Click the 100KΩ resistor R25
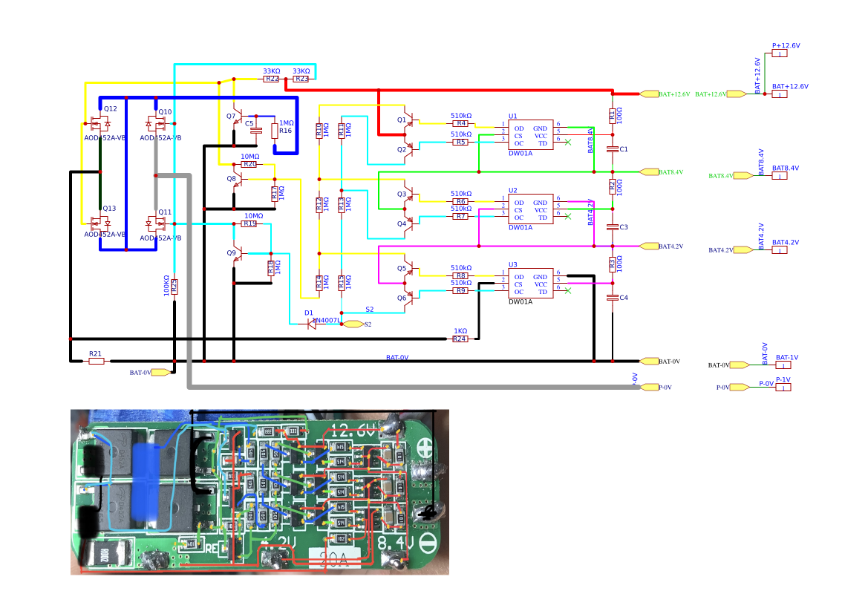 [x=174, y=287]
